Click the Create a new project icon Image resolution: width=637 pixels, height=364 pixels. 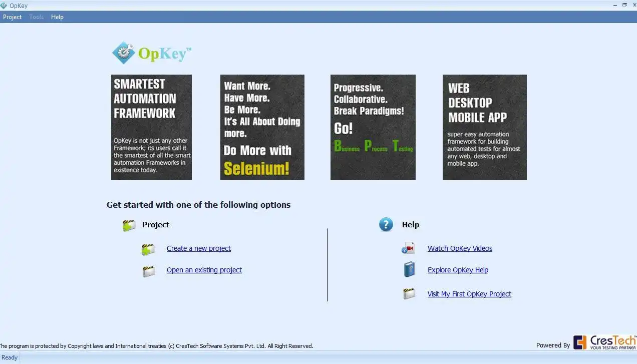click(x=148, y=249)
